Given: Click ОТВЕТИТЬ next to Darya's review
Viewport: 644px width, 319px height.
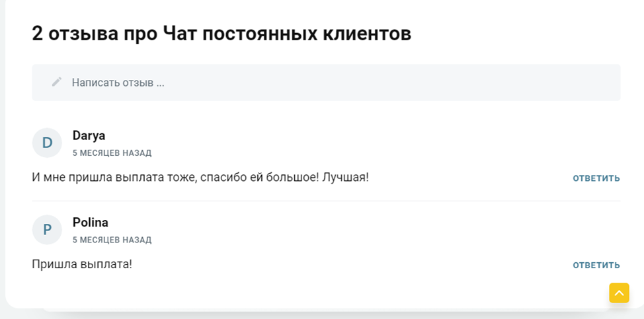Looking at the screenshot, I should click(x=596, y=178).
